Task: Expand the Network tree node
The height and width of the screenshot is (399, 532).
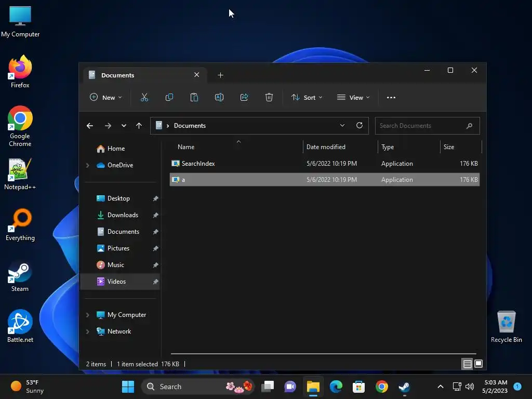Action: [87, 331]
